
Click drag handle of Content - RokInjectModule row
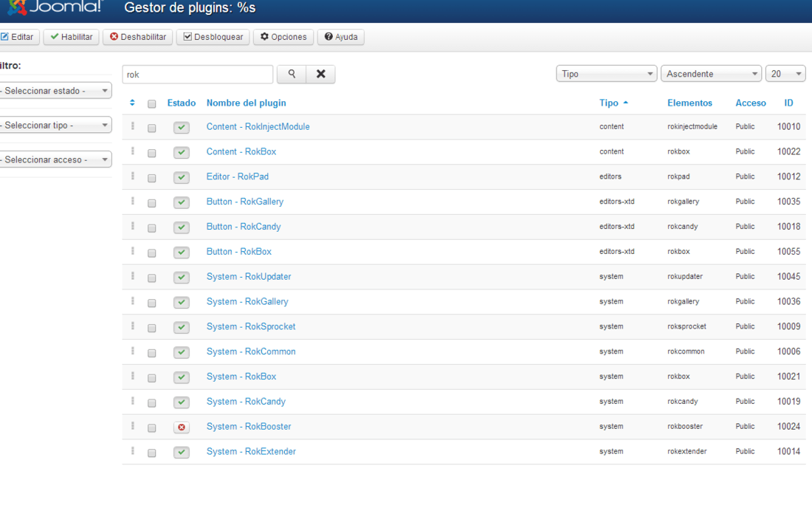pyautogui.click(x=133, y=126)
